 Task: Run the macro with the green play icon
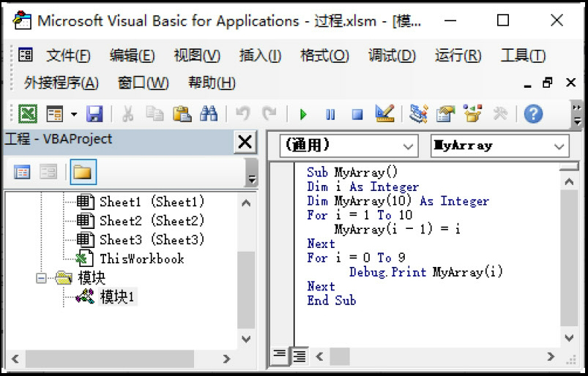[x=303, y=114]
